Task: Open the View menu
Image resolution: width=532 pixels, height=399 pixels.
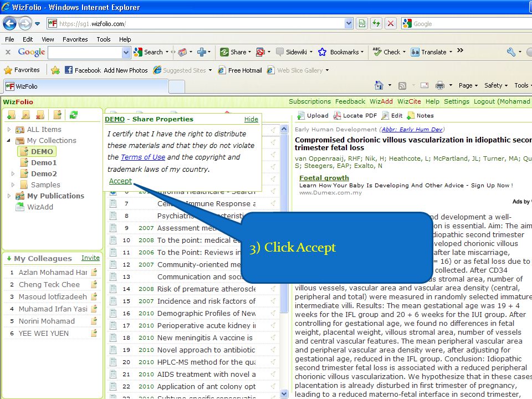Action: pos(48,39)
